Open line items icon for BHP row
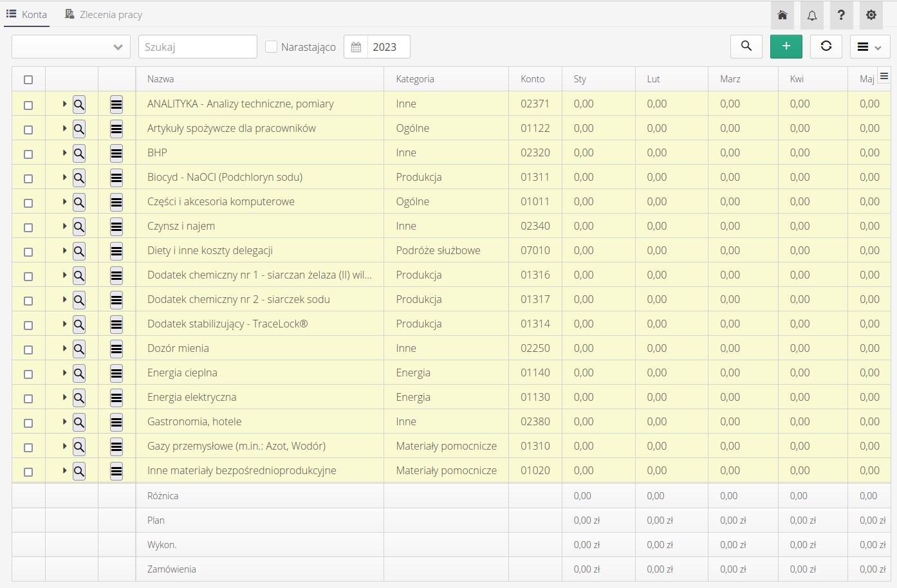897x588 pixels. coord(116,153)
